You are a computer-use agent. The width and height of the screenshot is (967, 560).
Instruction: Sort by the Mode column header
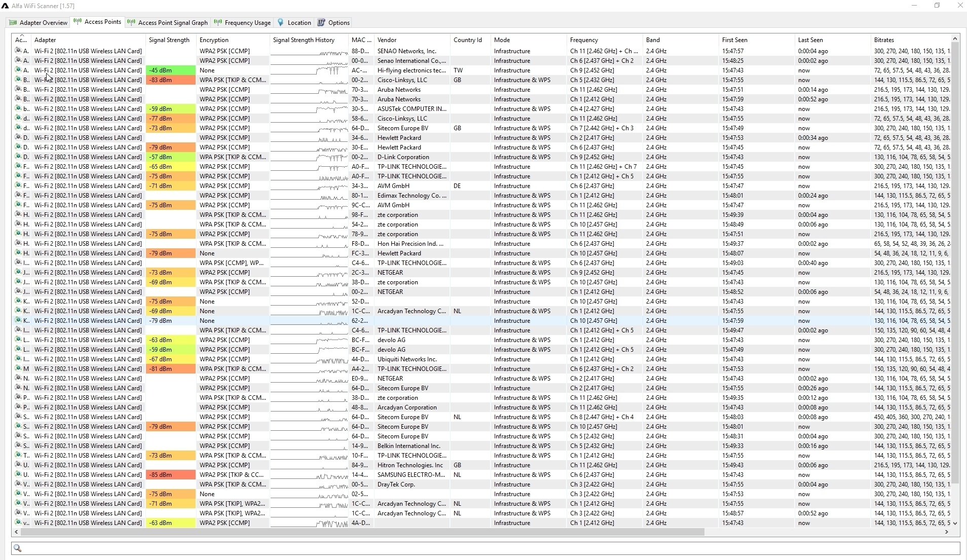(x=529, y=40)
